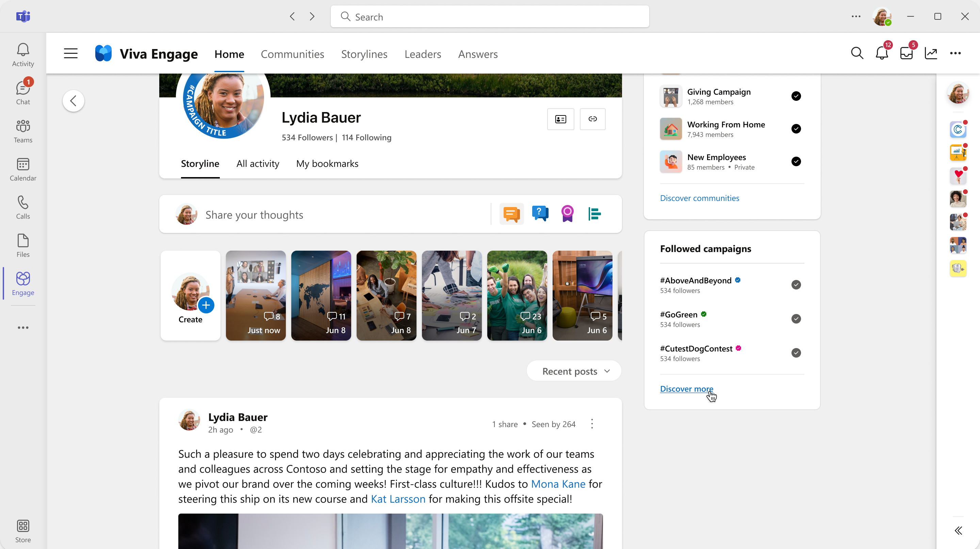Click the Article icon in post composer

[595, 214]
